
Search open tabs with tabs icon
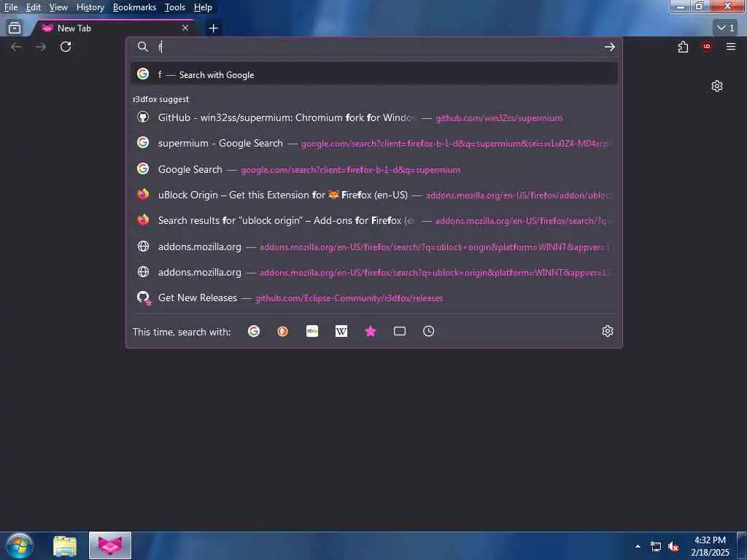tap(400, 332)
